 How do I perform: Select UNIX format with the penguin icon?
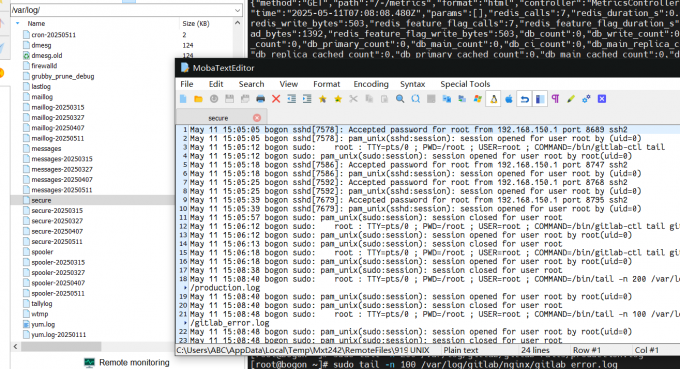[494, 99]
